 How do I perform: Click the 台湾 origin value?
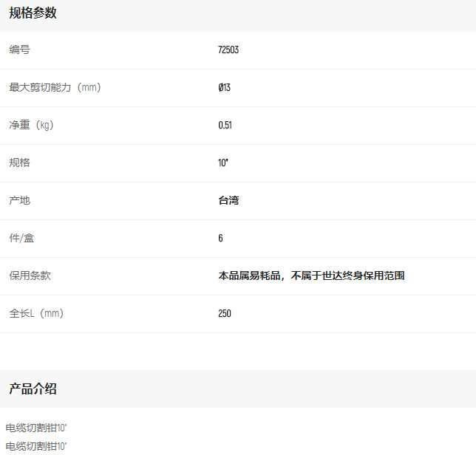coord(228,201)
